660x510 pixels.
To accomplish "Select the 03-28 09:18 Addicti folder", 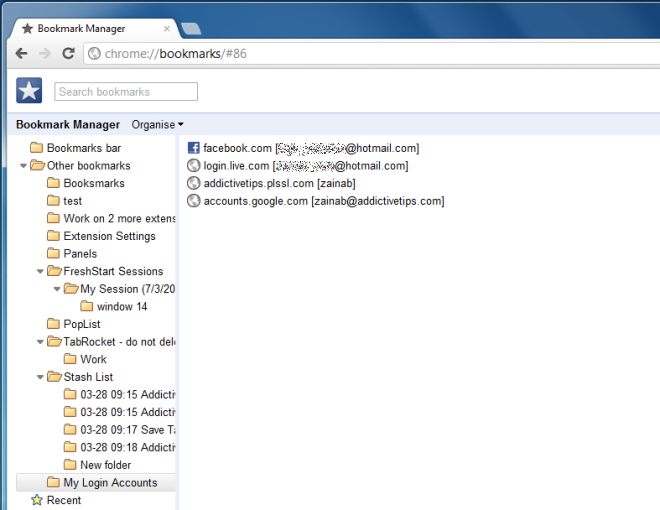I will coord(128,447).
